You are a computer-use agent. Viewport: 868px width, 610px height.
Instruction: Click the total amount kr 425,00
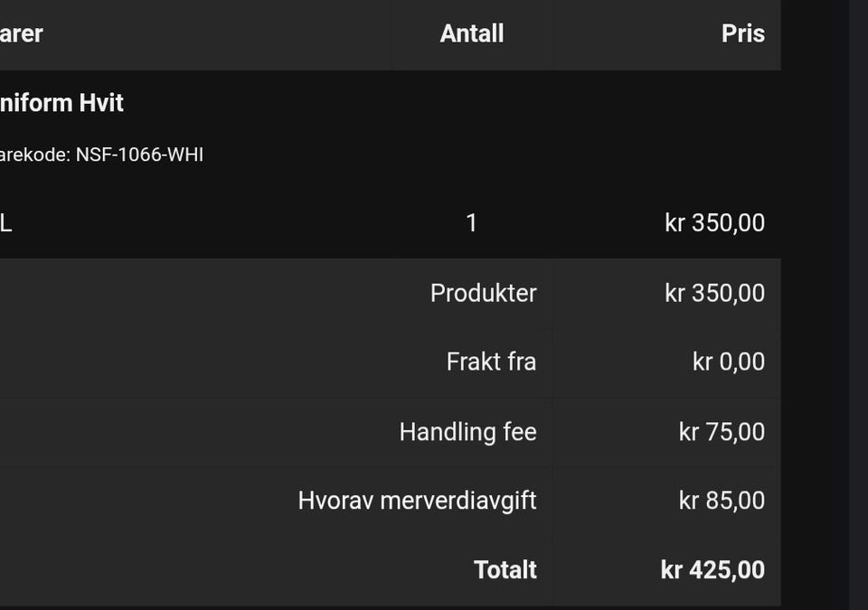(712, 570)
